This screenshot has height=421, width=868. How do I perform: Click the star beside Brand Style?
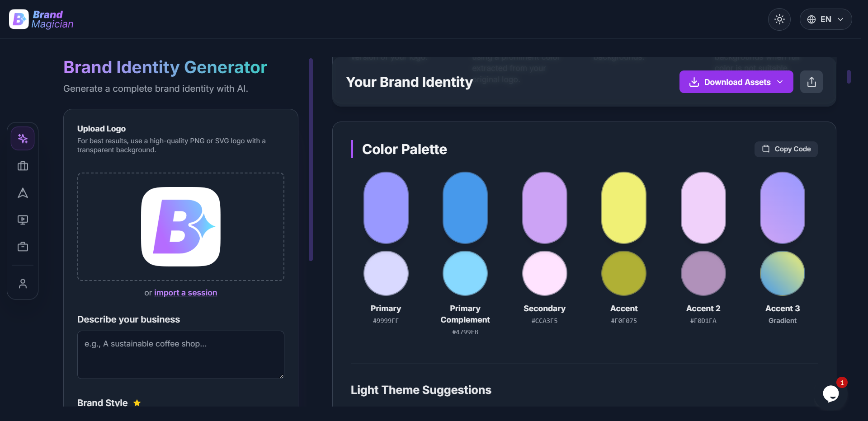(137, 403)
